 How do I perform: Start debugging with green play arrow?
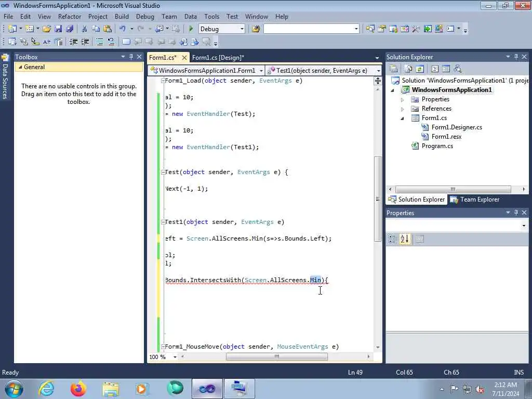pyautogui.click(x=191, y=29)
